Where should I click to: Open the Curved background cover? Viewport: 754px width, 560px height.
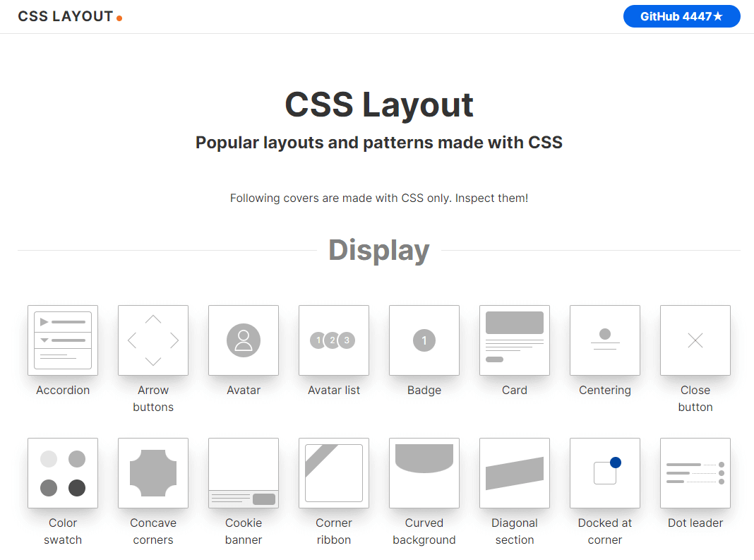(424, 473)
